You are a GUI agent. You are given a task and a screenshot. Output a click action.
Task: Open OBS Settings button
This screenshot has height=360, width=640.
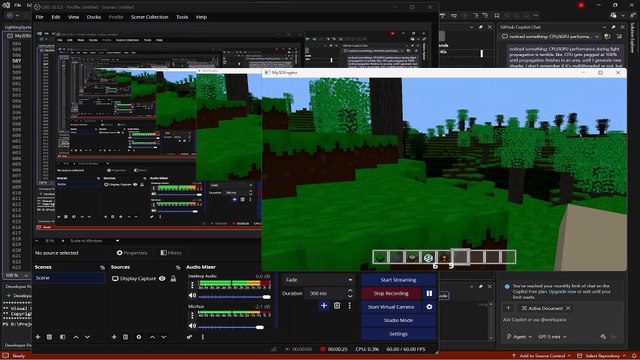[x=398, y=334]
